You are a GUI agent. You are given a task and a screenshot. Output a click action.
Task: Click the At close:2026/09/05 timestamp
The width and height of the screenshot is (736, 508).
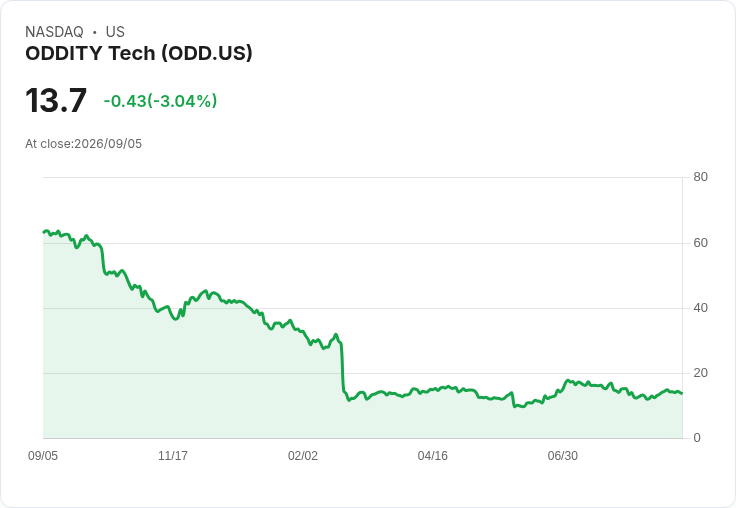[84, 144]
